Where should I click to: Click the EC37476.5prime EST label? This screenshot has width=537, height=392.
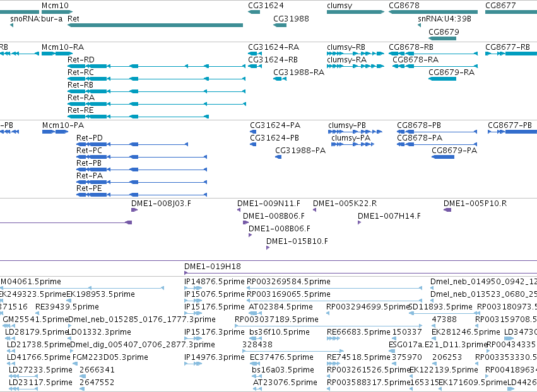(x=281, y=357)
